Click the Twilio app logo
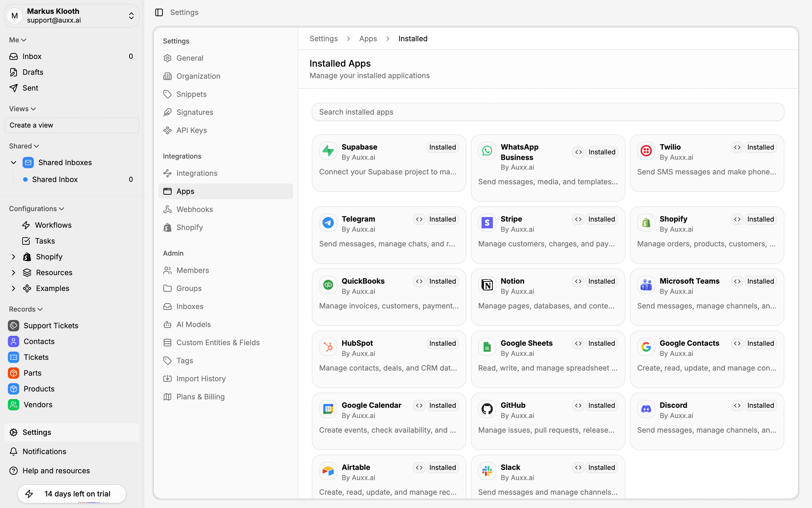Viewport: 812px width, 508px height. point(646,151)
